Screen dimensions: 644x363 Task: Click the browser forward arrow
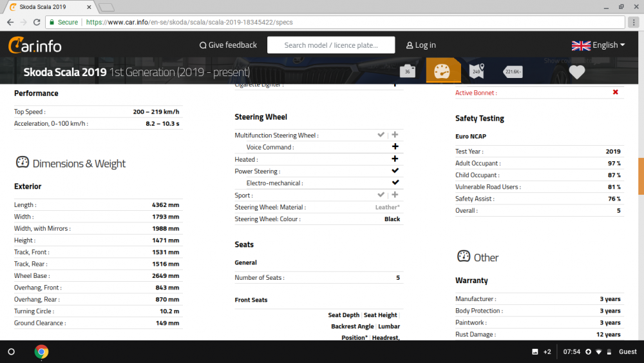pyautogui.click(x=23, y=22)
